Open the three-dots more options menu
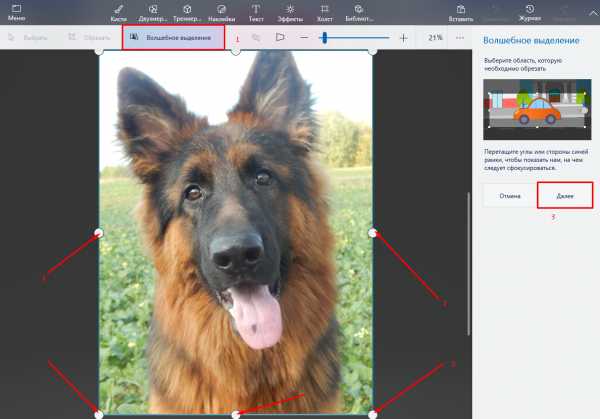This screenshot has height=419, width=600. coord(460,38)
